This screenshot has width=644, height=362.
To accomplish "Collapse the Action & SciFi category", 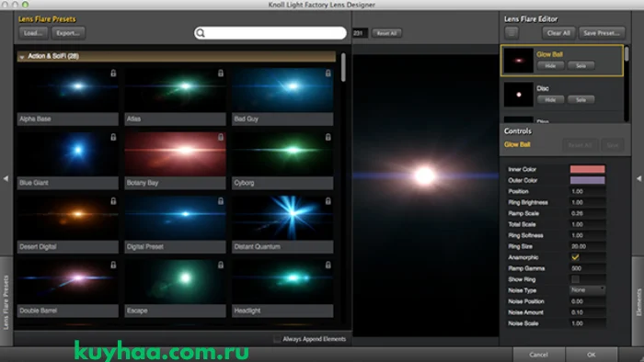I will pos(22,57).
